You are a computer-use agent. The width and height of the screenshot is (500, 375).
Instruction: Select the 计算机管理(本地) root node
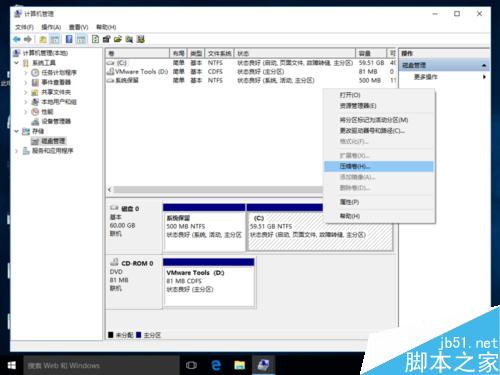pos(45,53)
